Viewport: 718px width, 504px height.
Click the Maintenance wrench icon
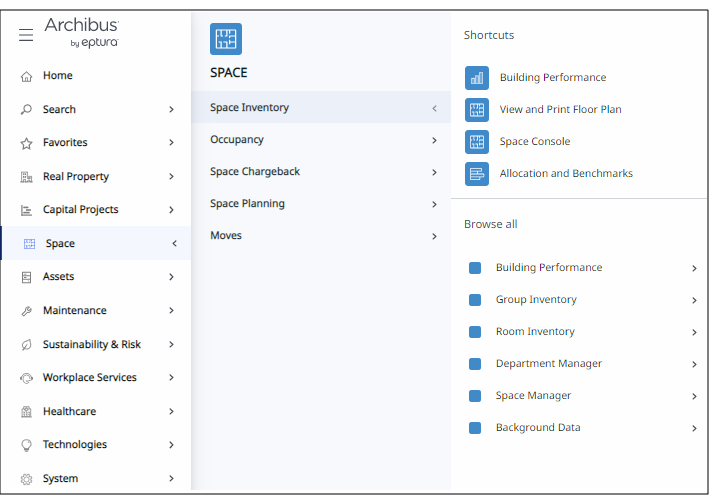(x=27, y=311)
